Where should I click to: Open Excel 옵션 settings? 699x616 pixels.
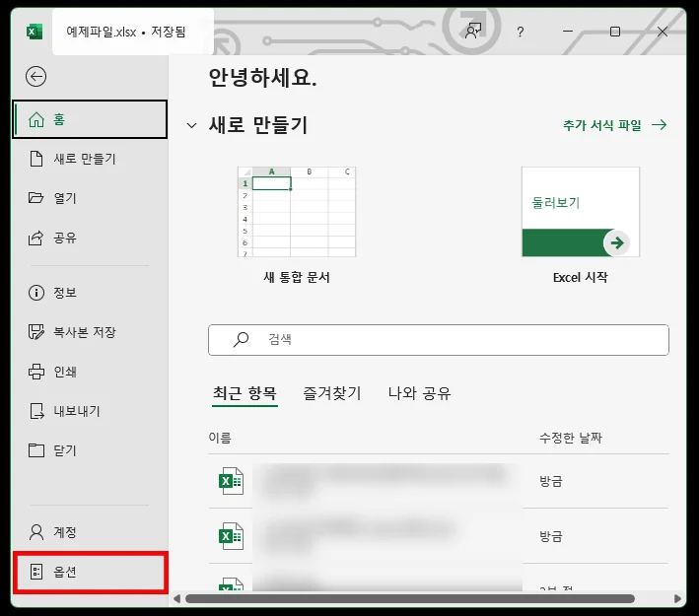[91, 572]
